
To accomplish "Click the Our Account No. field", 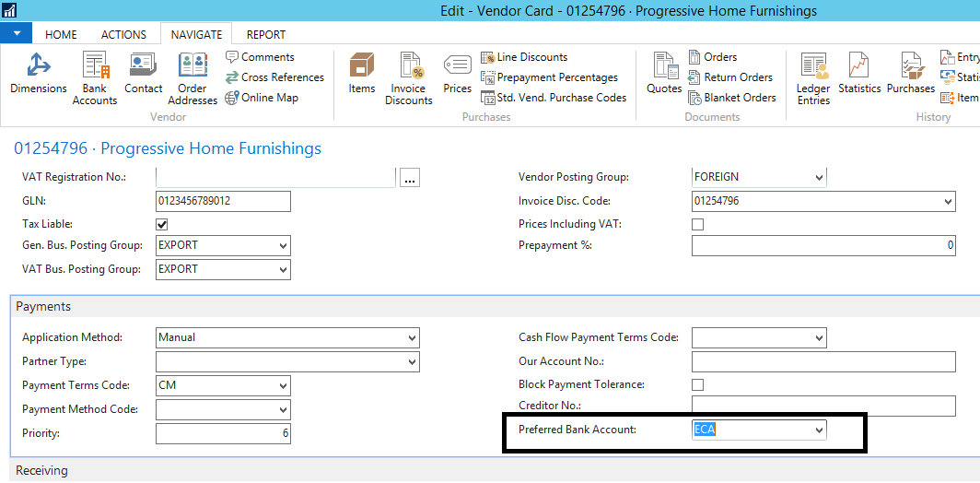I will pos(823,361).
